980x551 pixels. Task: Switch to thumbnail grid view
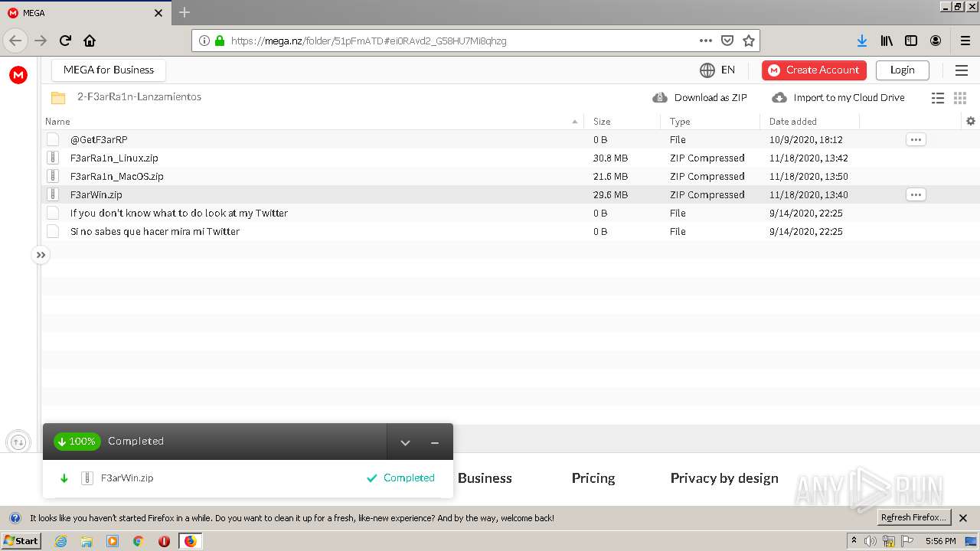[960, 98]
